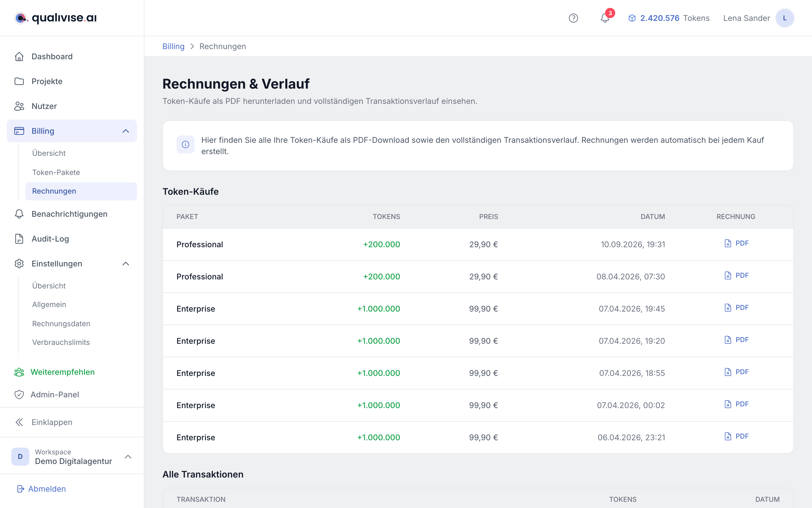Viewport: 812px width, 508px height.
Task: Click the Abmelden logout icon
Action: click(x=21, y=489)
